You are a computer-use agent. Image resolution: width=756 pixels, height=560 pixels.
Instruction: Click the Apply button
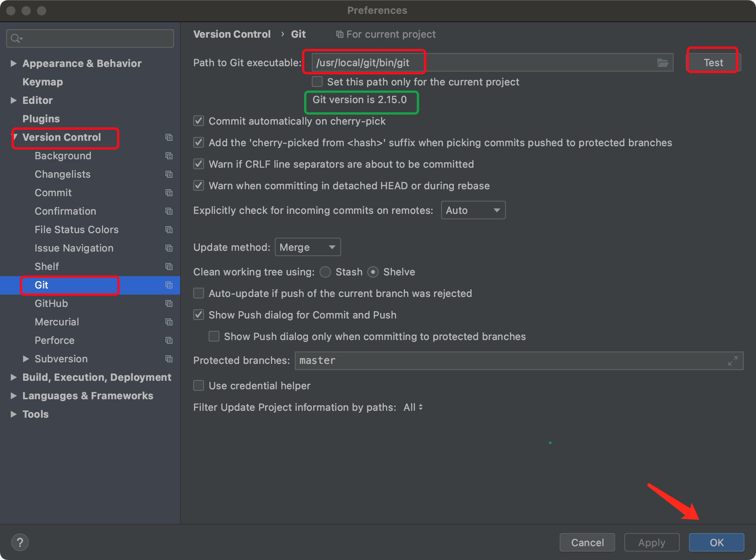tap(652, 542)
